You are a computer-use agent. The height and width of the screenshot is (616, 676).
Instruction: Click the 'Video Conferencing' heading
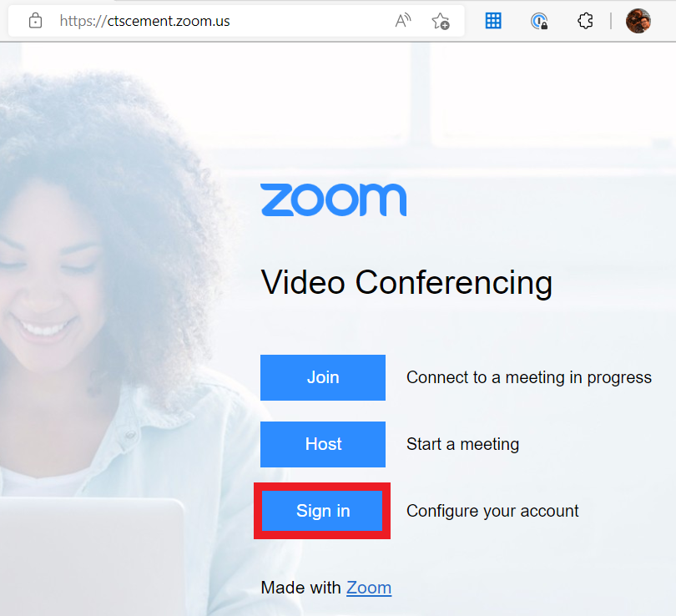coord(406,283)
